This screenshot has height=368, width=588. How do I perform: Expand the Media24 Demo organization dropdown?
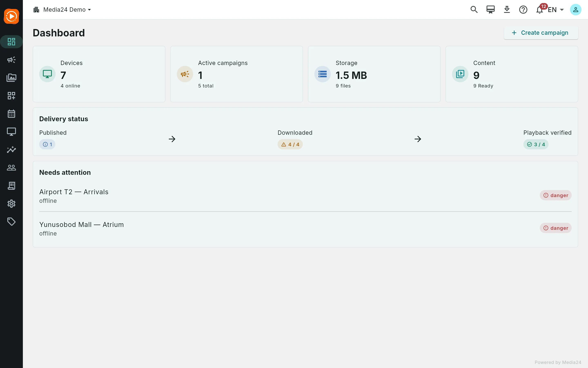point(62,10)
